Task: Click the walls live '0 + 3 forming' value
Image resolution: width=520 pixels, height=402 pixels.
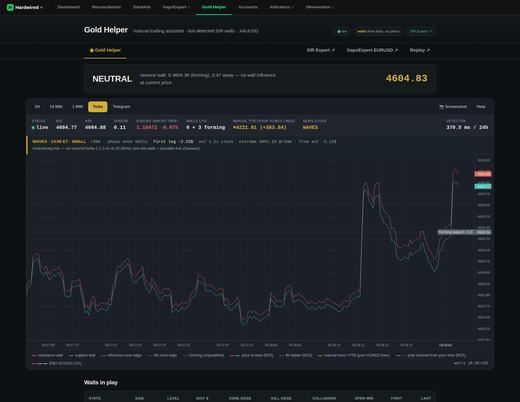Action: click(x=205, y=127)
